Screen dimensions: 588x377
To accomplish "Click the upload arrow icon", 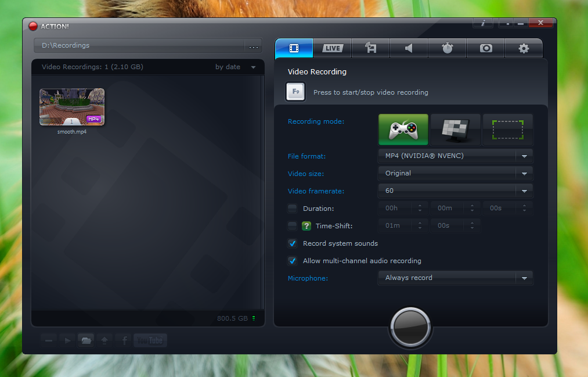I will click(x=104, y=340).
